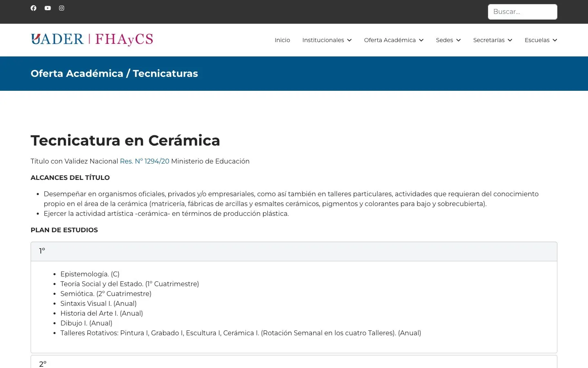Expand the Escuelas dropdown
Screen dimensions: 588x368
pyautogui.click(x=541, y=40)
